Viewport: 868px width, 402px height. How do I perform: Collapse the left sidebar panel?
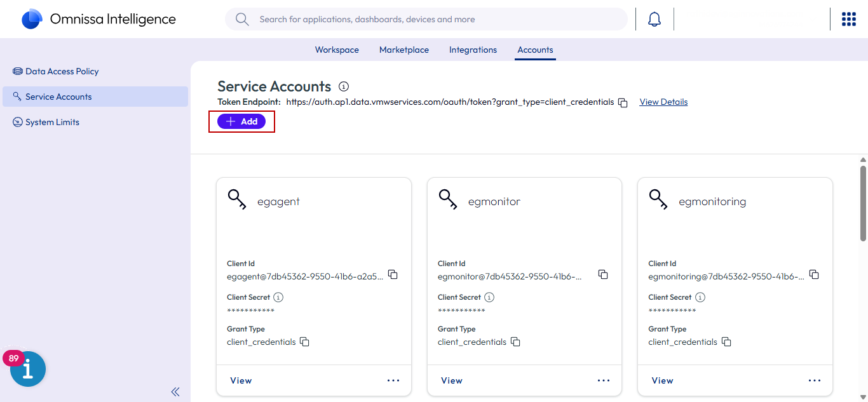[175, 392]
